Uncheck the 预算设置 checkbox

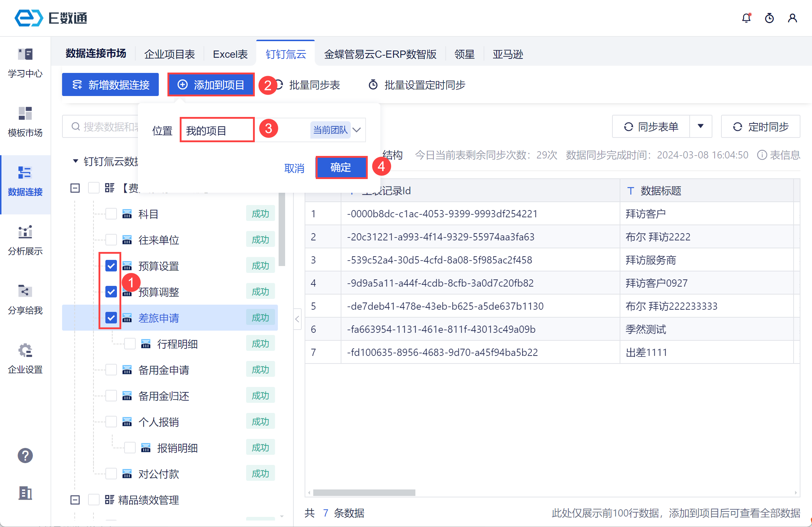111,266
